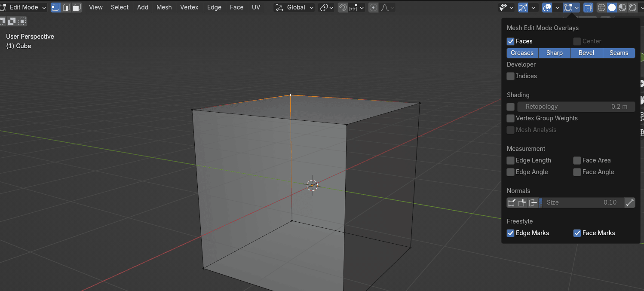Switch to edge select mode
This screenshot has width=644, height=291.
pos(66,7)
